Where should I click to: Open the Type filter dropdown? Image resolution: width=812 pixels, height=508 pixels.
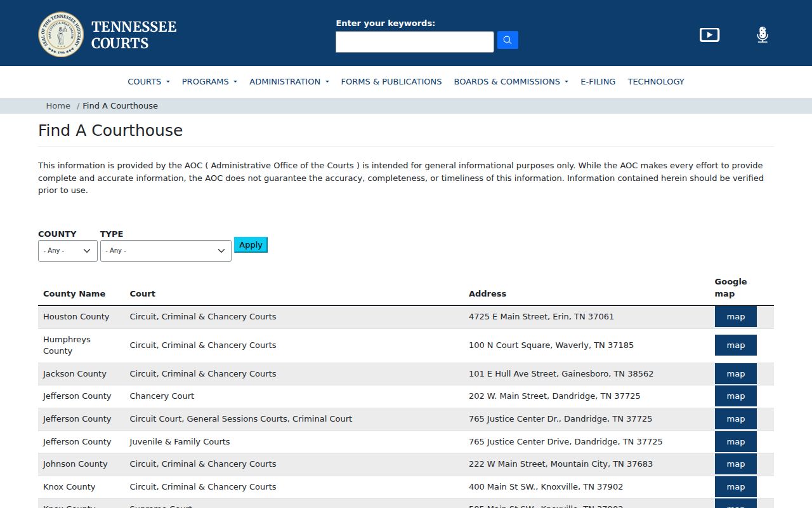pyautogui.click(x=166, y=250)
